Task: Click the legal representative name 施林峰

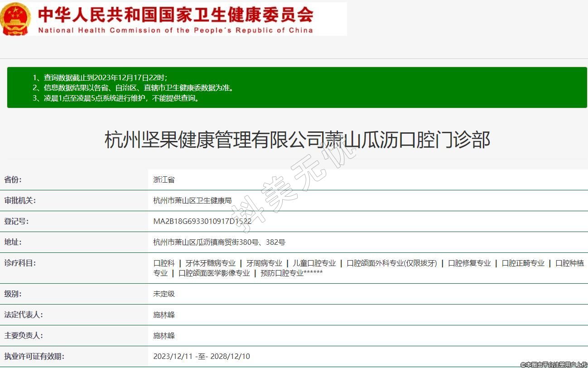Action: click(x=164, y=315)
